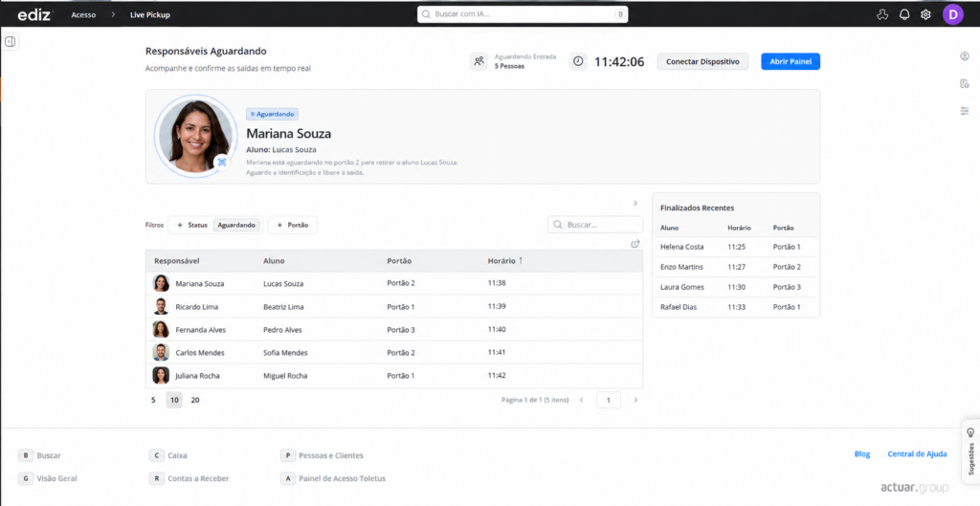Click the Aguardando status badge
Image resolution: width=980 pixels, height=506 pixels.
[x=272, y=115]
